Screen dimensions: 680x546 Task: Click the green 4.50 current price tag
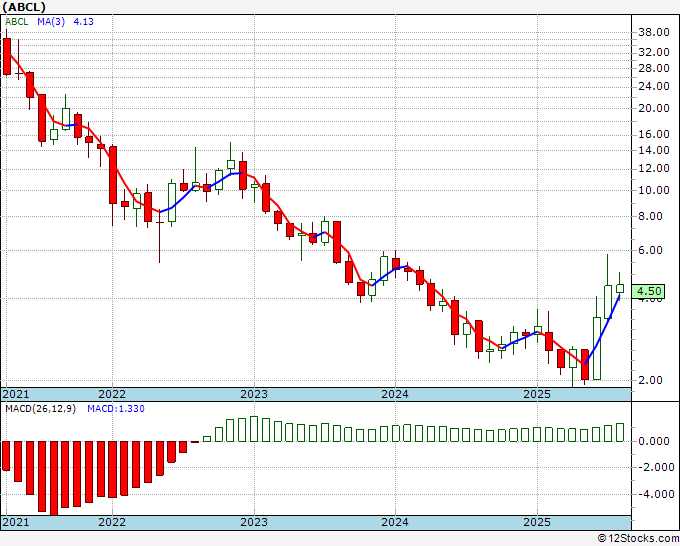coord(648,291)
